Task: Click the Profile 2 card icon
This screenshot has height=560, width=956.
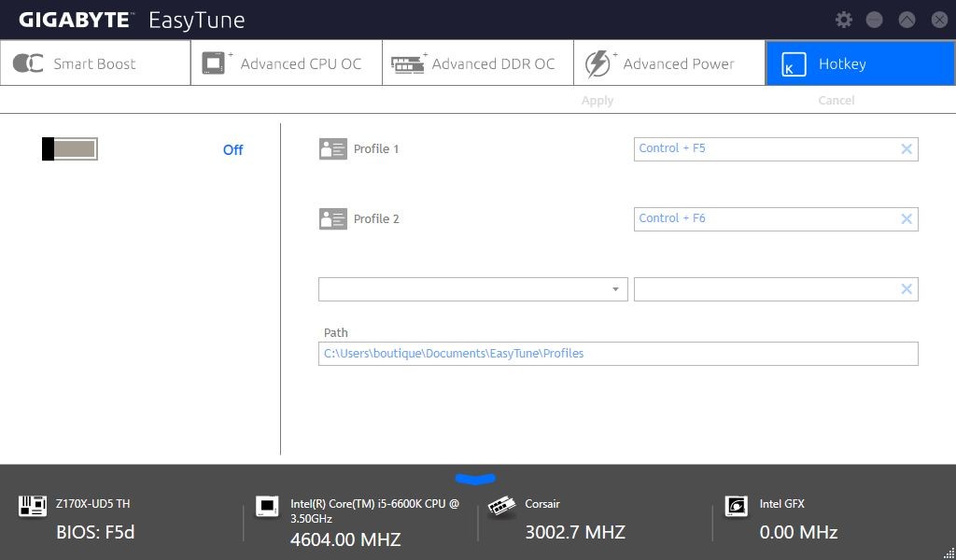Action: (x=333, y=218)
